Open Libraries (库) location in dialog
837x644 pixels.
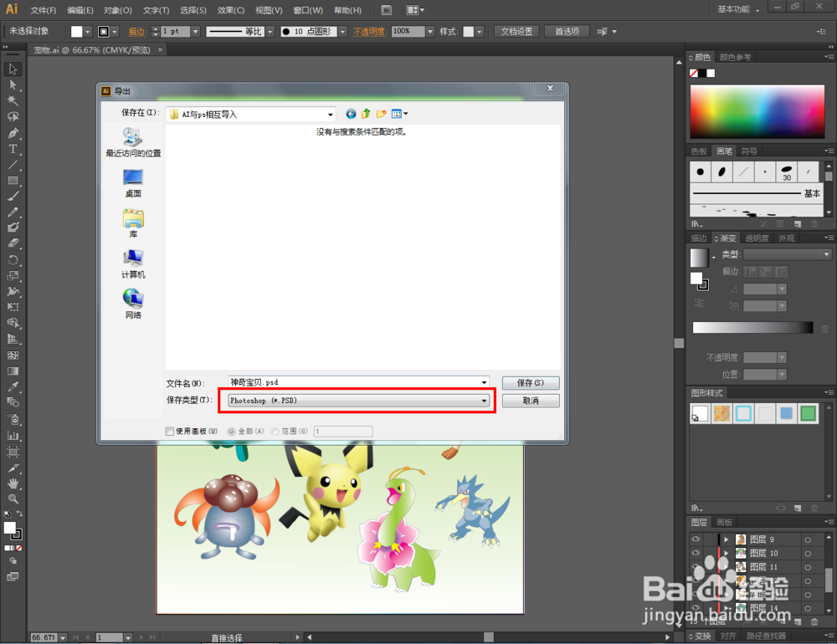tap(133, 223)
